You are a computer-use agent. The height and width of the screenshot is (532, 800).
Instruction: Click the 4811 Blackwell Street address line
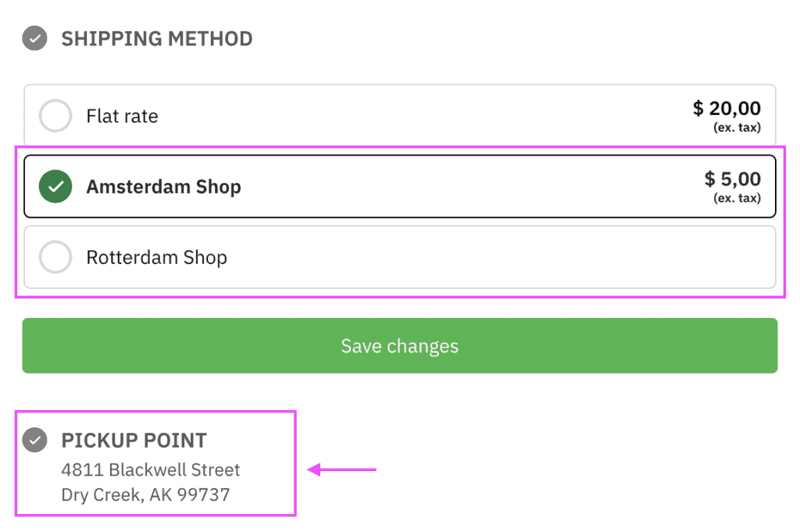tap(150, 470)
